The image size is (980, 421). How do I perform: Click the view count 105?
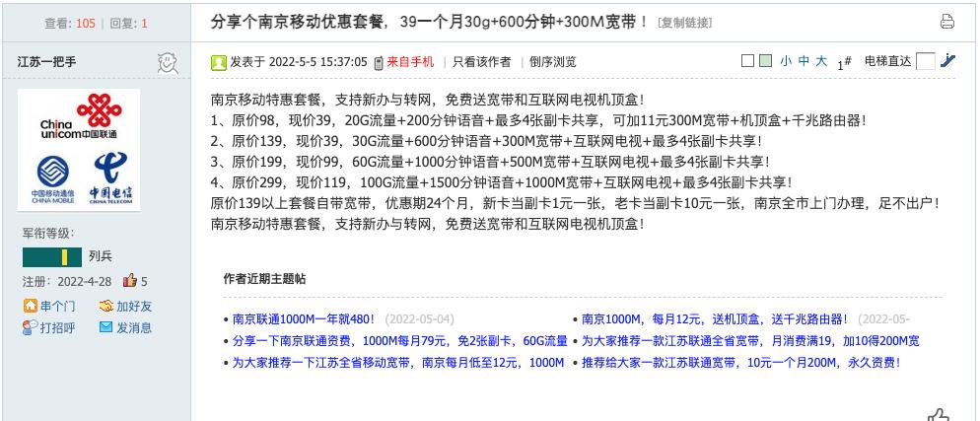(x=86, y=23)
